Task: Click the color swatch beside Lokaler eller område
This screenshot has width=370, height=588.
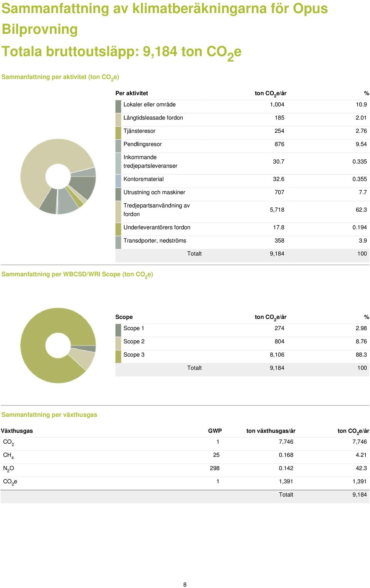Action: (118, 106)
